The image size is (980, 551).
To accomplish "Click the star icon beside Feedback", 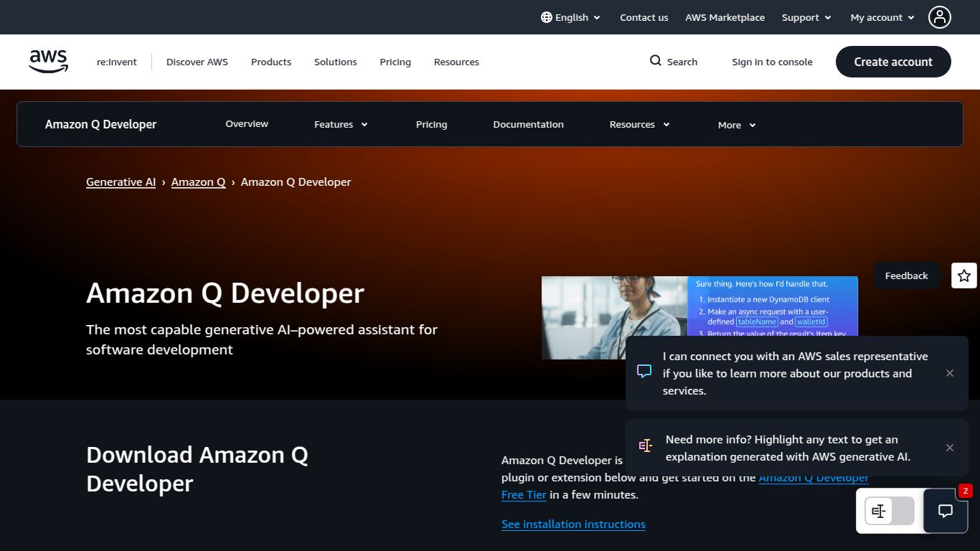I will [963, 275].
